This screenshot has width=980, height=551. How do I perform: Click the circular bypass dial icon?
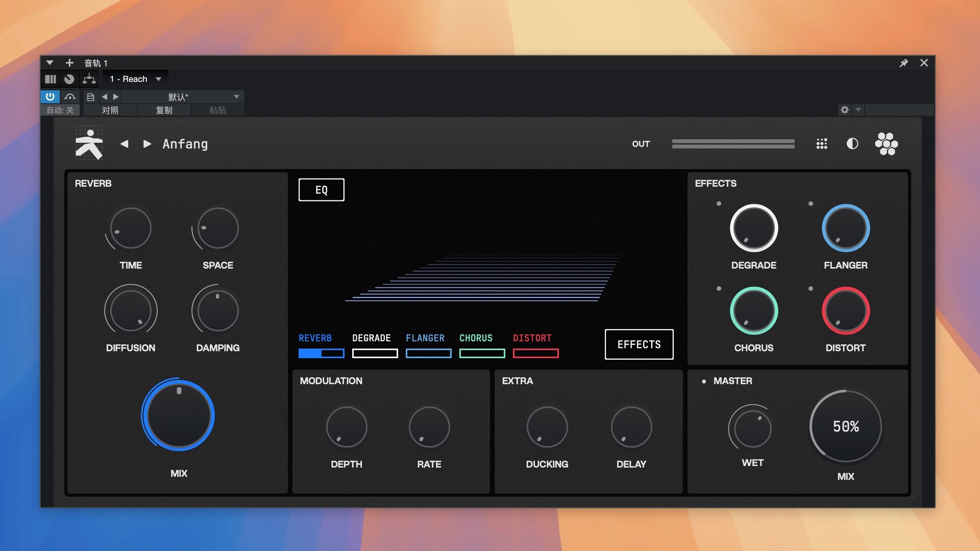(x=69, y=79)
